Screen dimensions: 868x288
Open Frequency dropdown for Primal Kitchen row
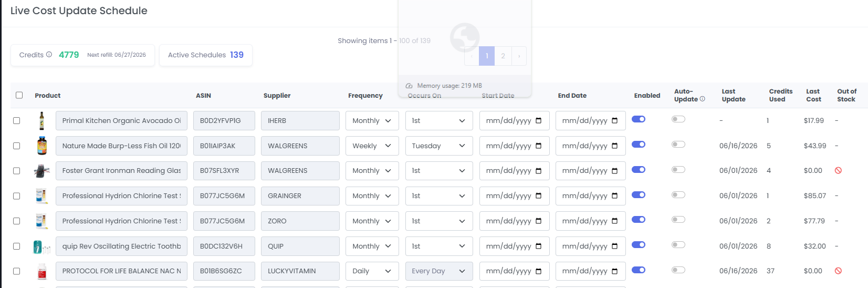point(372,120)
